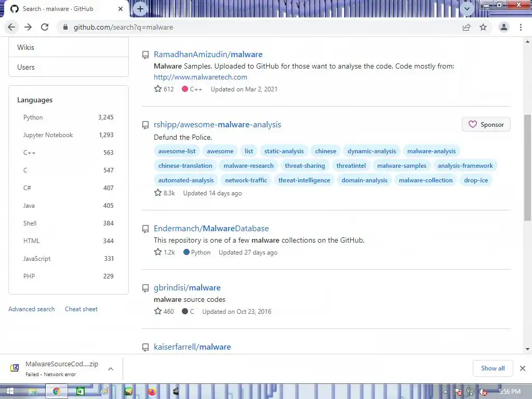532x399 pixels.
Task: Open Advanced search link
Action: coord(32,309)
